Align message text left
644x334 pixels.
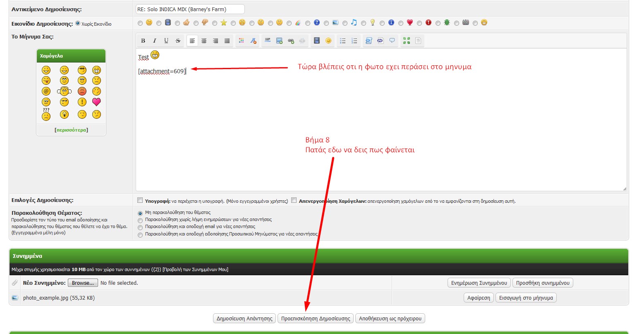point(192,41)
